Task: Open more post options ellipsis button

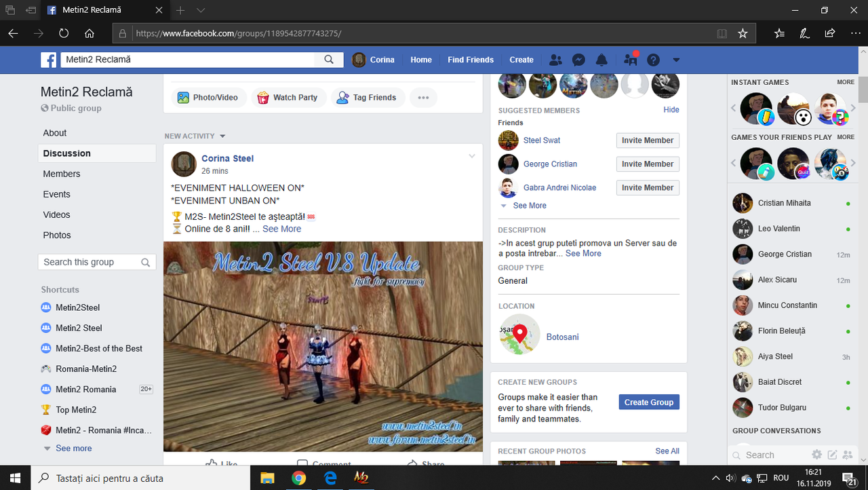Action: pyautogui.click(x=423, y=98)
